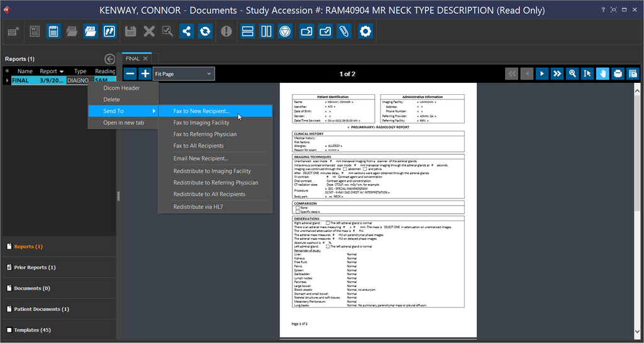Collapse reports panel with back arrow
The width and height of the screenshot is (644, 343).
coord(110,58)
